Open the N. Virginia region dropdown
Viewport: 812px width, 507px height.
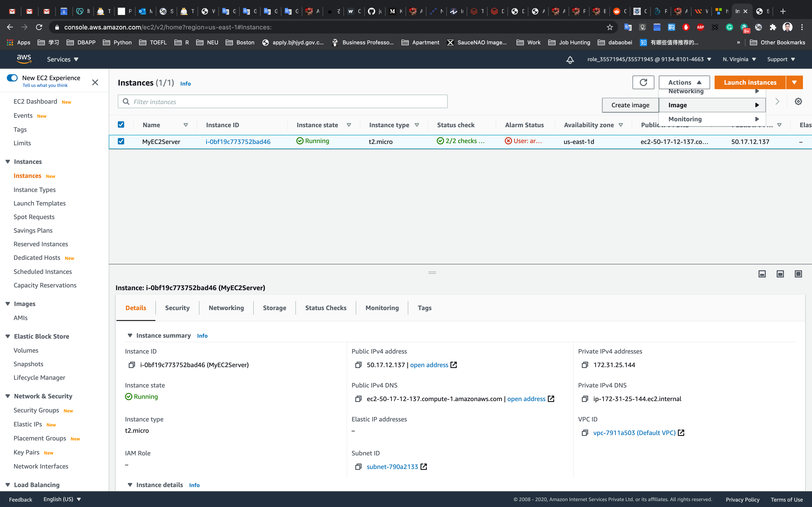(739, 59)
